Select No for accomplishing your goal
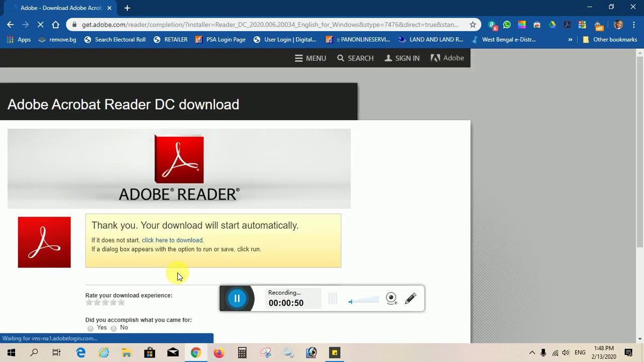 (114, 328)
